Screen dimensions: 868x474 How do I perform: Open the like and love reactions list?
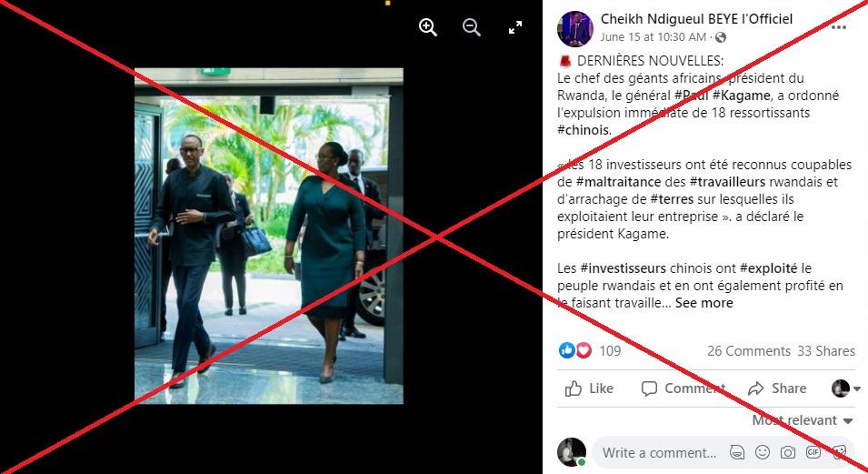(x=590, y=350)
